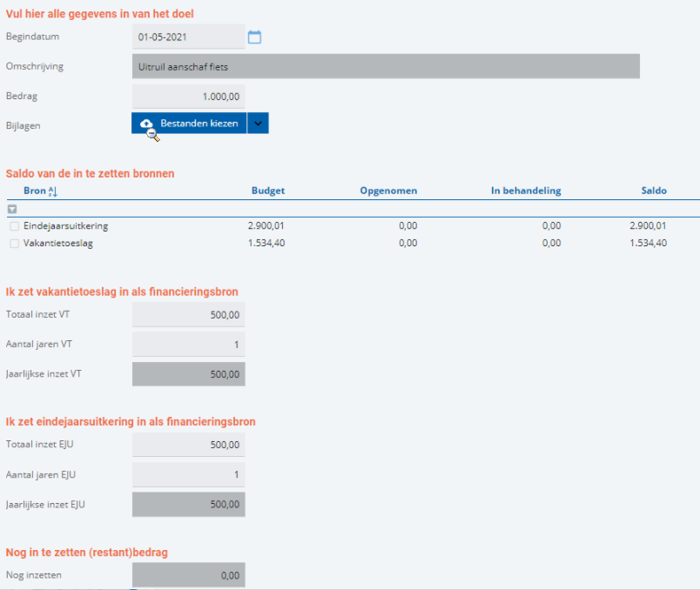Click the Omschrijving text field
700x590 pixels.
pyautogui.click(x=386, y=66)
